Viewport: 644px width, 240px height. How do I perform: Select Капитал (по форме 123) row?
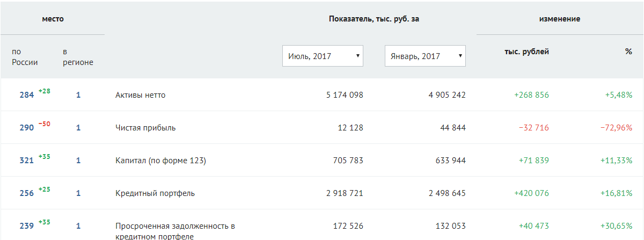click(x=322, y=161)
